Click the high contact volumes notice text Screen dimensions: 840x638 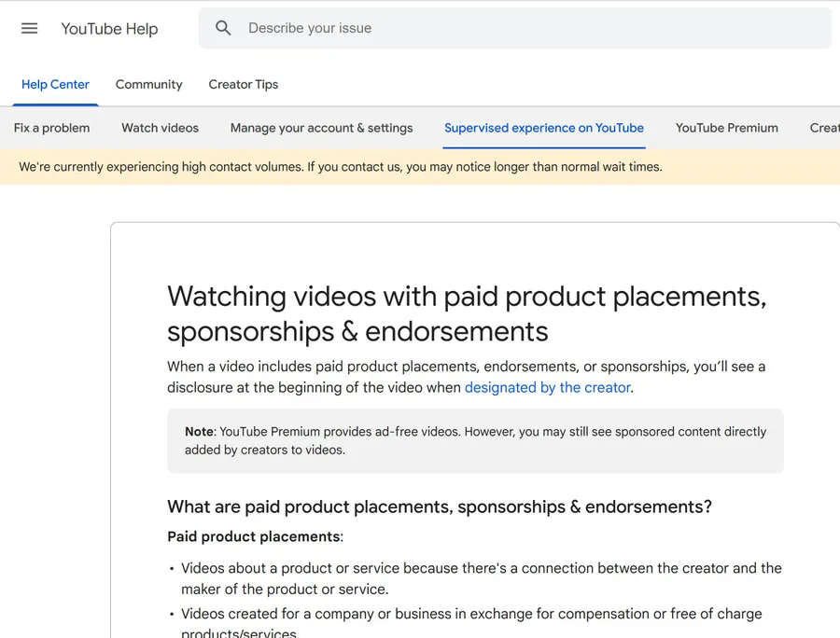coord(341,167)
